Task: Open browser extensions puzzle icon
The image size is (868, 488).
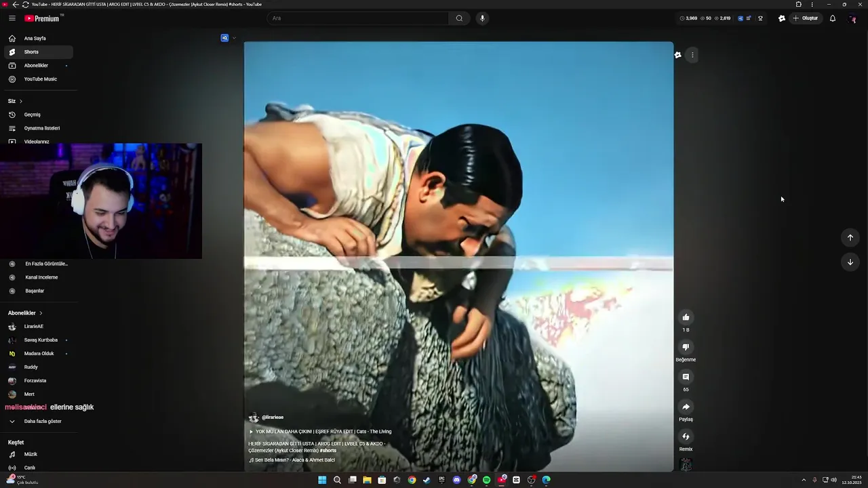Action: pos(798,4)
